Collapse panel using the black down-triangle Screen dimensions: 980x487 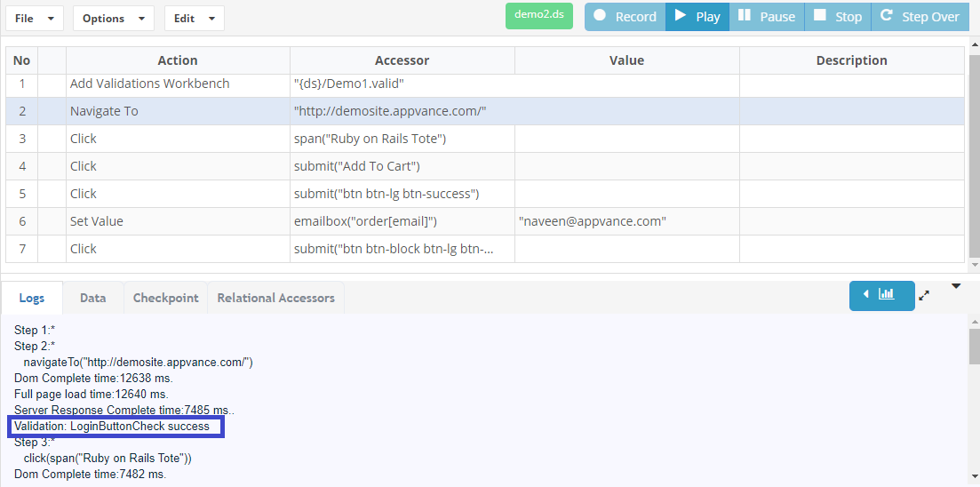coord(956,286)
